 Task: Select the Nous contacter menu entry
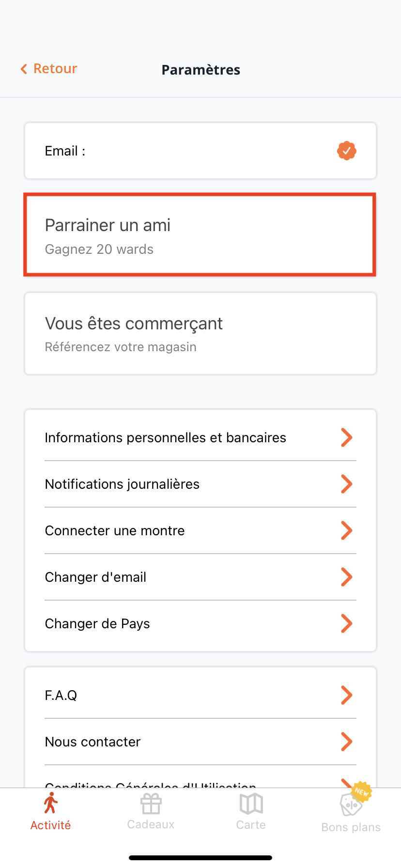[93, 742]
